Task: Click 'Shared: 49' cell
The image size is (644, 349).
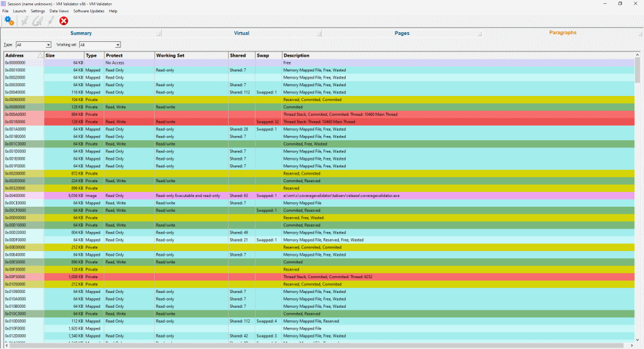Action: tap(241, 233)
